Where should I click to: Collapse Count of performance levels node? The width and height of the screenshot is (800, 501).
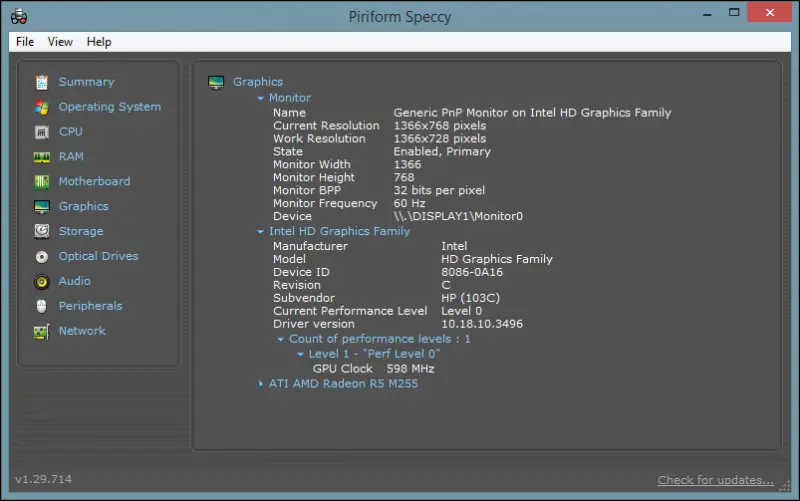point(280,339)
